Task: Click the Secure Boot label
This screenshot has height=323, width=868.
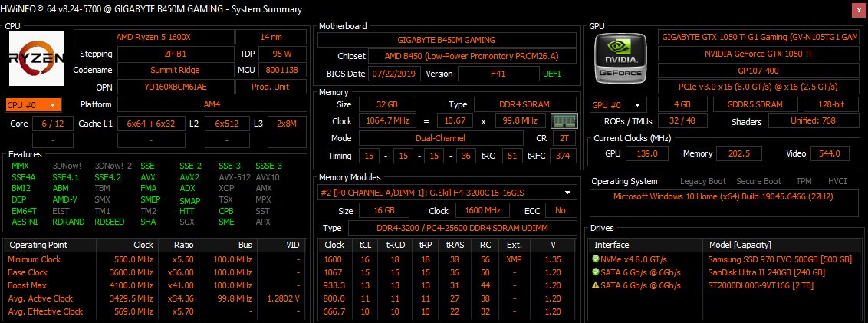Action: point(758,181)
